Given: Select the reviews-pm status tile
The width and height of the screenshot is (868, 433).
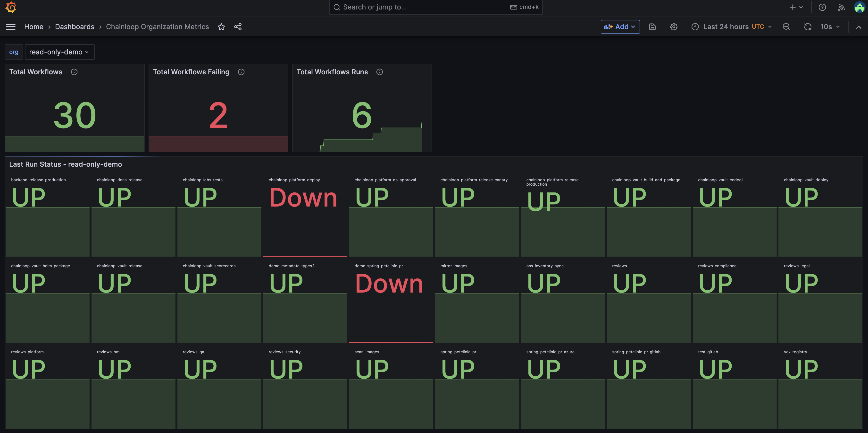Looking at the screenshot, I should 134,388.
